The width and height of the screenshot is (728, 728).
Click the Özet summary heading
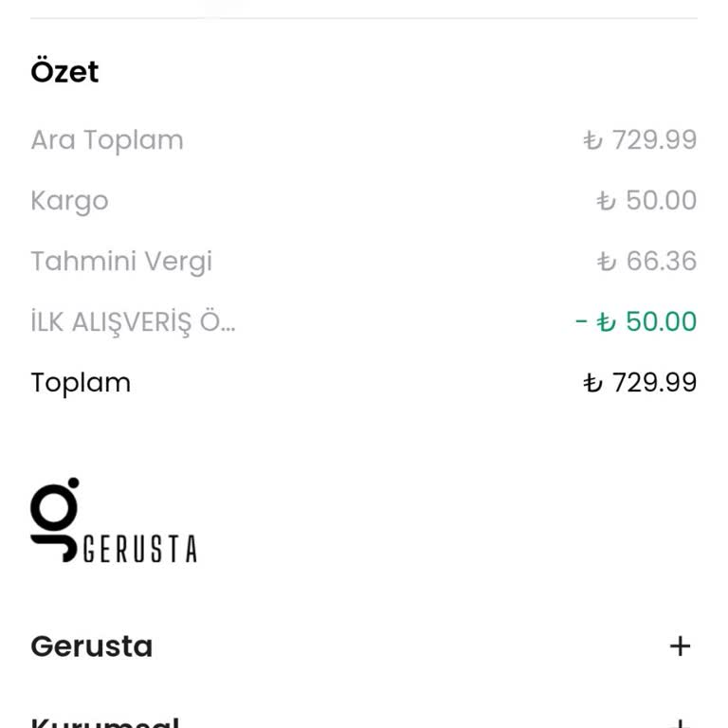point(64,72)
